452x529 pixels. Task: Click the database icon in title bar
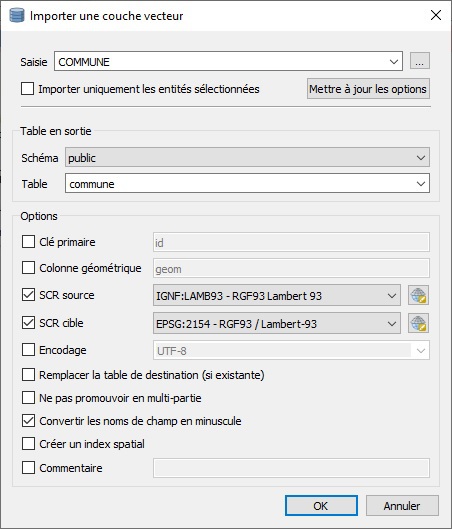(x=17, y=16)
